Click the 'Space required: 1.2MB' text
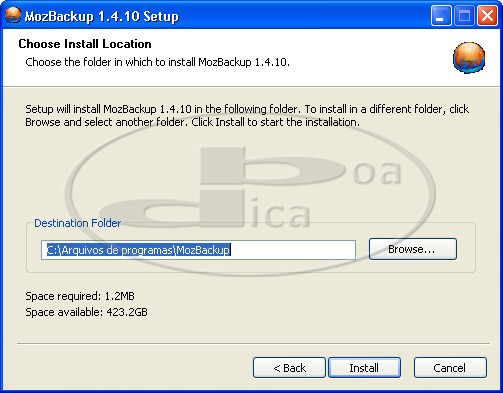 coord(80,296)
